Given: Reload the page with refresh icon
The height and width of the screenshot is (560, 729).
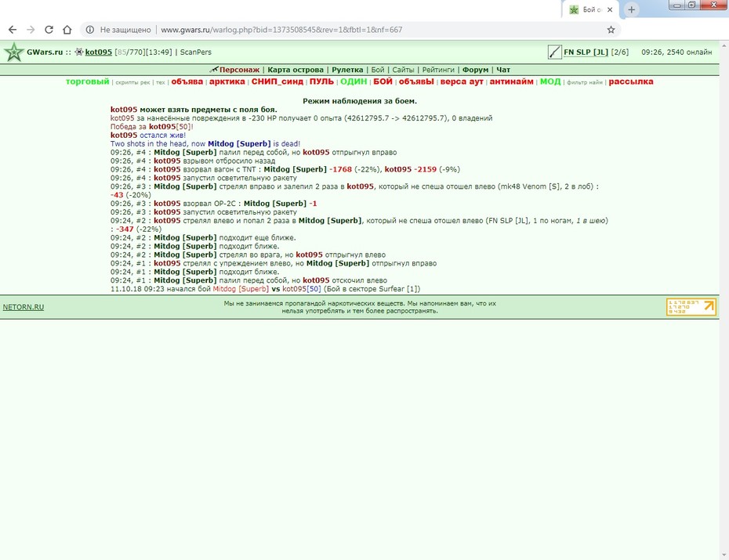Looking at the screenshot, I should [x=49, y=30].
